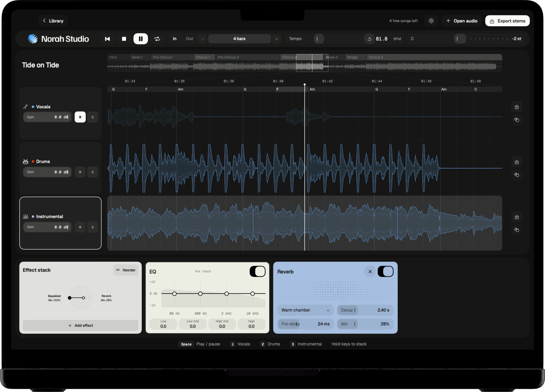Image resolution: width=545 pixels, height=392 pixels.
Task: Download the Vocals stem
Action: point(517,107)
